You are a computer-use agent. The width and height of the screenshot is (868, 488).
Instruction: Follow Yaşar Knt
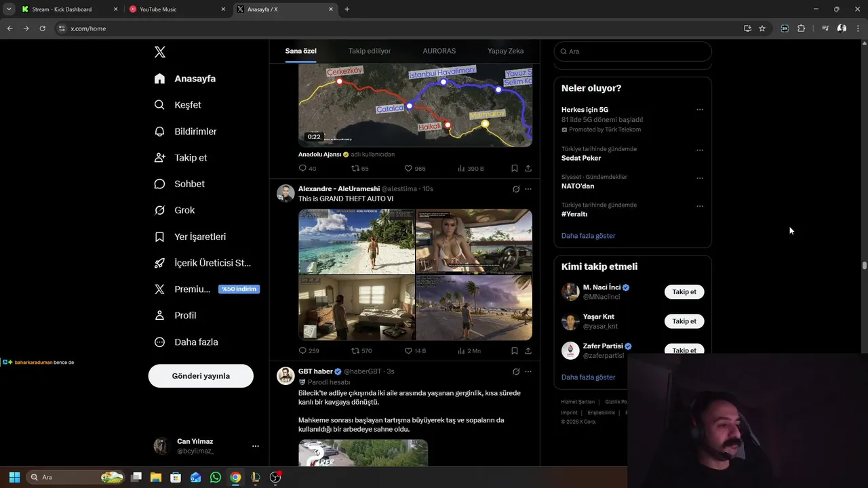(684, 321)
